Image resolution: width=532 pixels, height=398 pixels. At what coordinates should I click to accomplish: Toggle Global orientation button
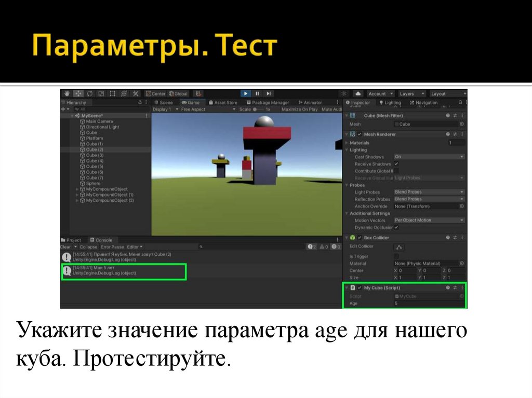[178, 93]
